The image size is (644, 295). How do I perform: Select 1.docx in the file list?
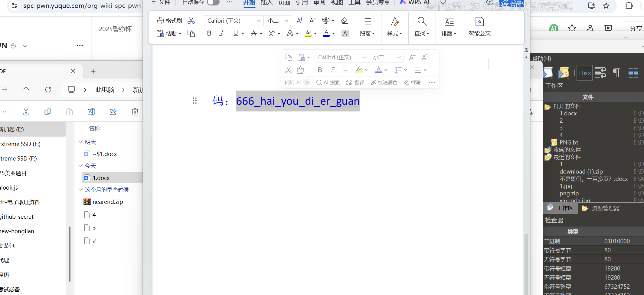pyautogui.click(x=101, y=177)
